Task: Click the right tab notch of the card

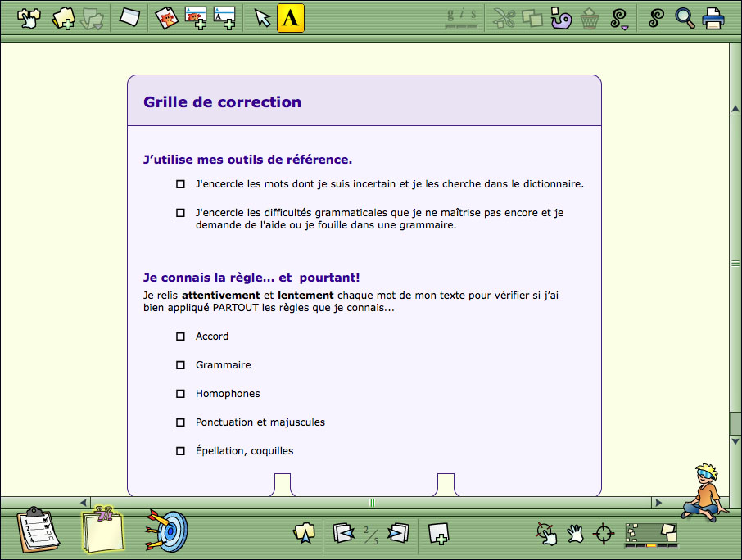Action: 446,485
